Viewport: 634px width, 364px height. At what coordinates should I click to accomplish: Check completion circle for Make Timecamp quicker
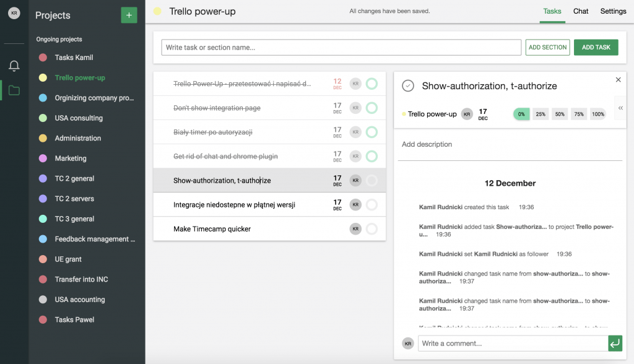(x=371, y=229)
